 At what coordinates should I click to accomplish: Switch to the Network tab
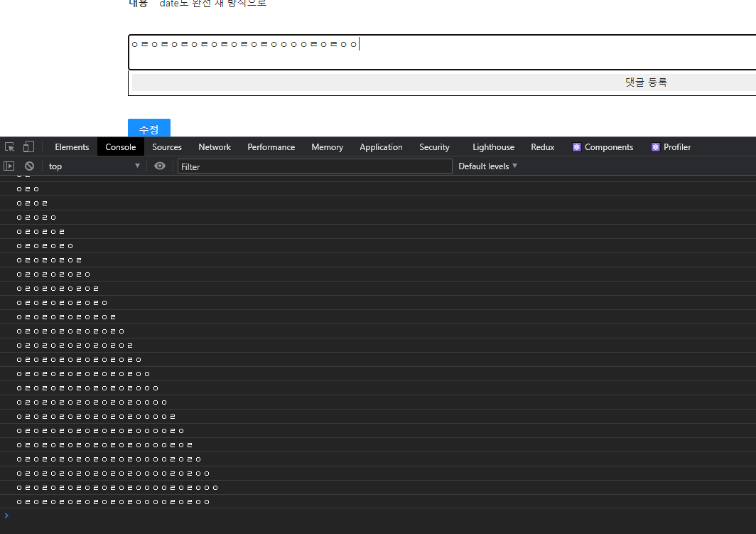pos(215,147)
